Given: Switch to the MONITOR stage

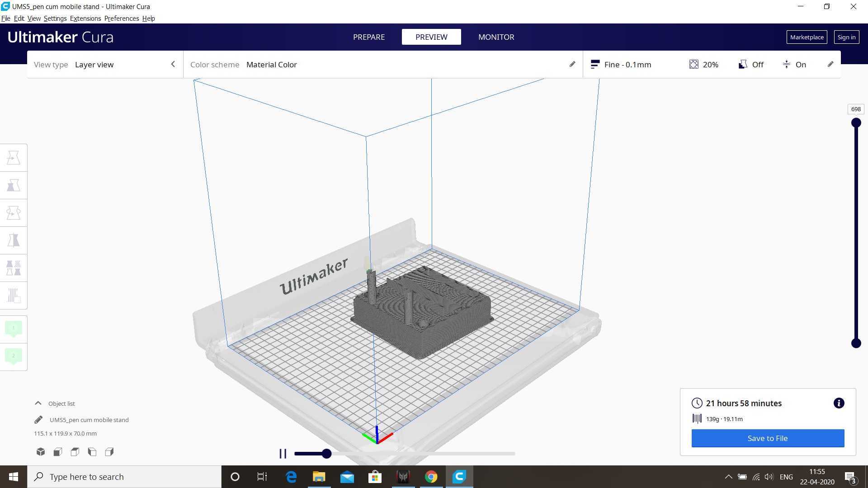Looking at the screenshot, I should tap(496, 37).
